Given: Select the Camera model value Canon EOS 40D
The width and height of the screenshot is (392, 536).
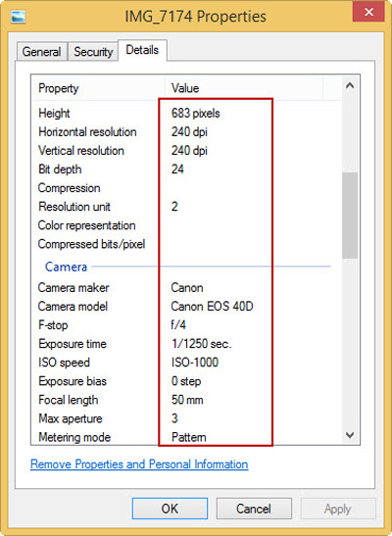Looking at the screenshot, I should point(212,307).
